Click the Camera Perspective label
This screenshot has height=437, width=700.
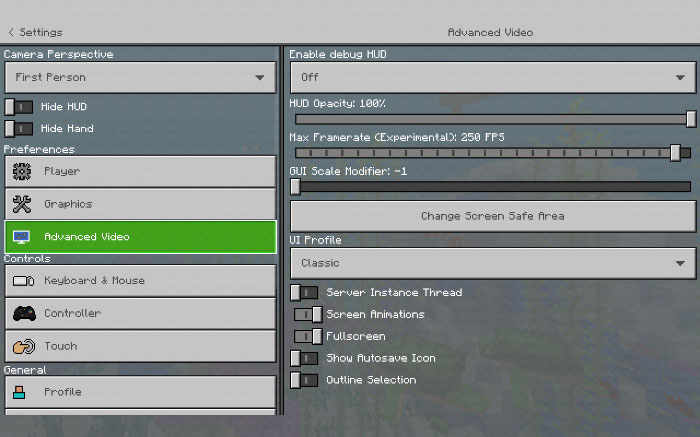[58, 54]
